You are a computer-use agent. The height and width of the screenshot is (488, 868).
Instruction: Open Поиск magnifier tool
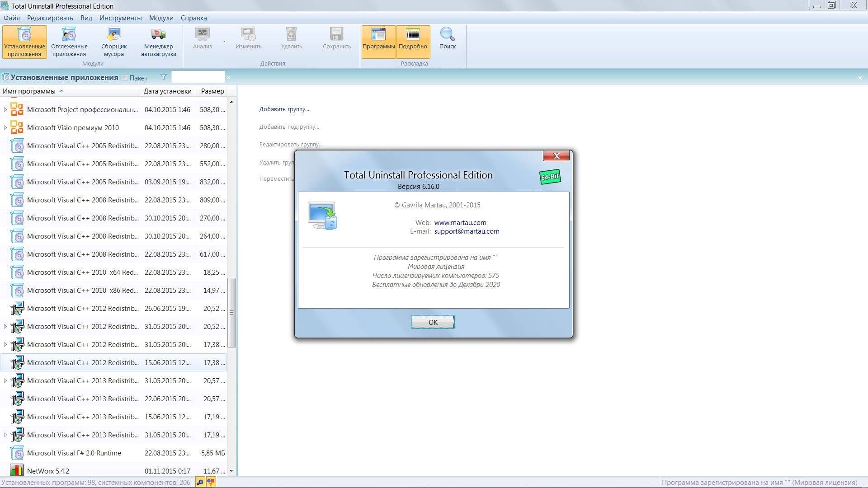[x=447, y=38]
